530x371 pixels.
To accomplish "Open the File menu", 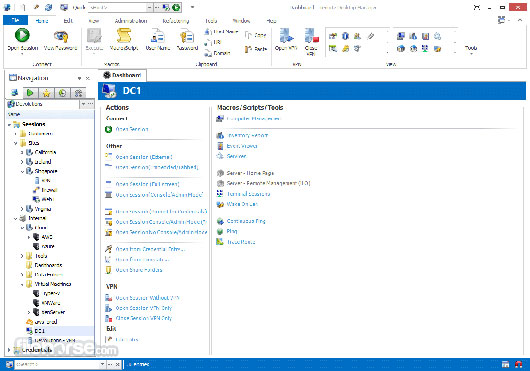I will 15,21.
